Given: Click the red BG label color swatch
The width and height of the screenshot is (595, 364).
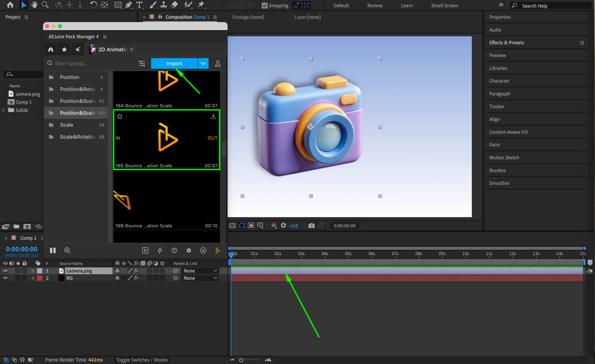Looking at the screenshot, I should pyautogui.click(x=40, y=278).
